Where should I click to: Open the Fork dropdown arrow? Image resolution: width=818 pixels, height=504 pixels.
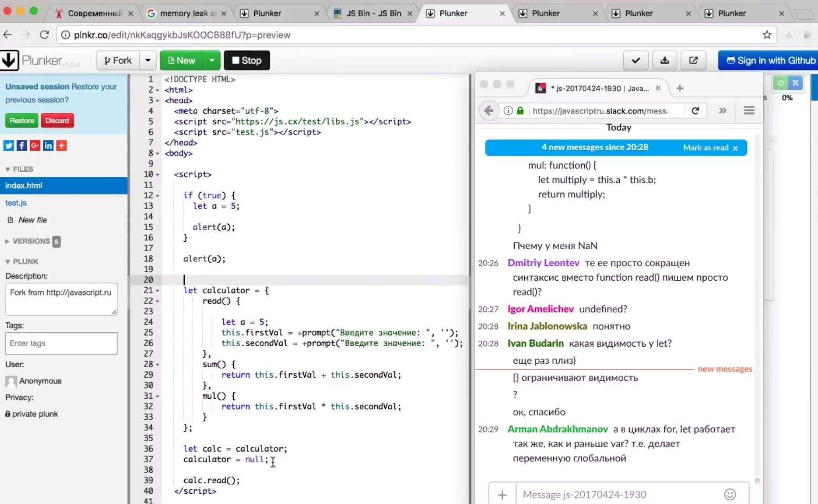pyautogui.click(x=148, y=61)
